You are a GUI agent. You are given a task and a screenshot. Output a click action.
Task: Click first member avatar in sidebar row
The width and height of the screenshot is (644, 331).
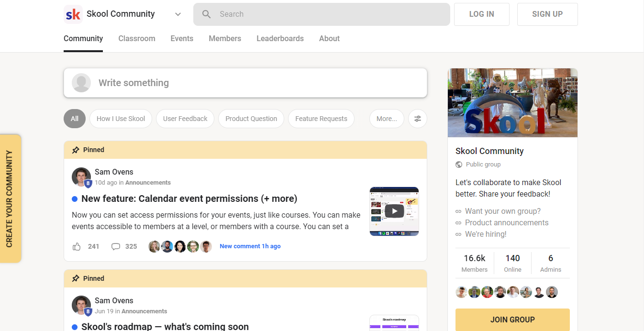click(x=461, y=292)
